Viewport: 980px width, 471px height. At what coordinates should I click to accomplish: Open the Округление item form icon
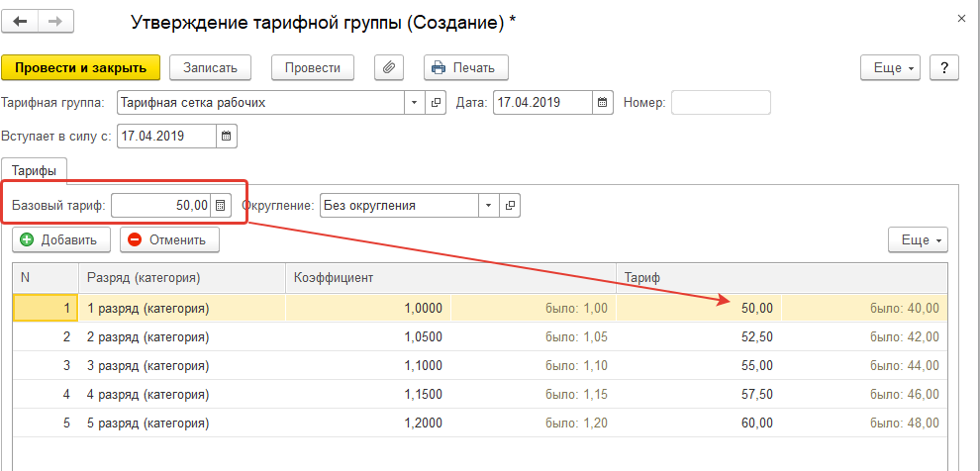(x=511, y=206)
